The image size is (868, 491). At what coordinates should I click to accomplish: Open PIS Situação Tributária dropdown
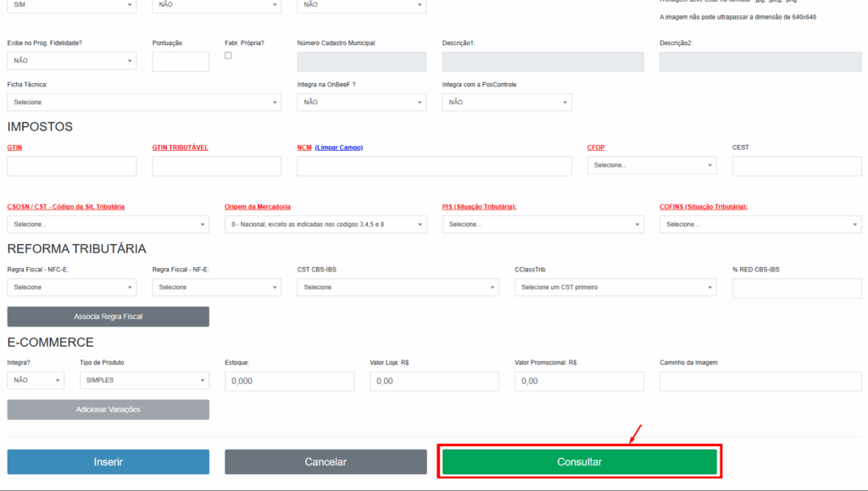pyautogui.click(x=542, y=225)
